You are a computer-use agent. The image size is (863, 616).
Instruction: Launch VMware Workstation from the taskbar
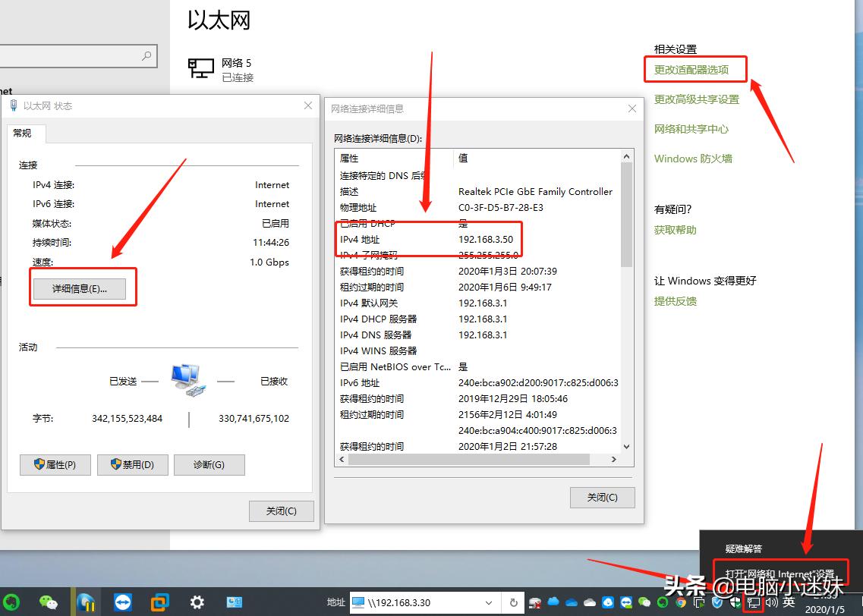click(159, 602)
